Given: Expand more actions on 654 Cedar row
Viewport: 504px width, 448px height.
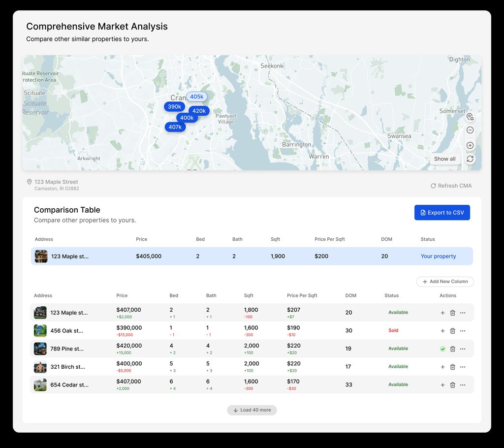Looking at the screenshot, I should [x=463, y=385].
